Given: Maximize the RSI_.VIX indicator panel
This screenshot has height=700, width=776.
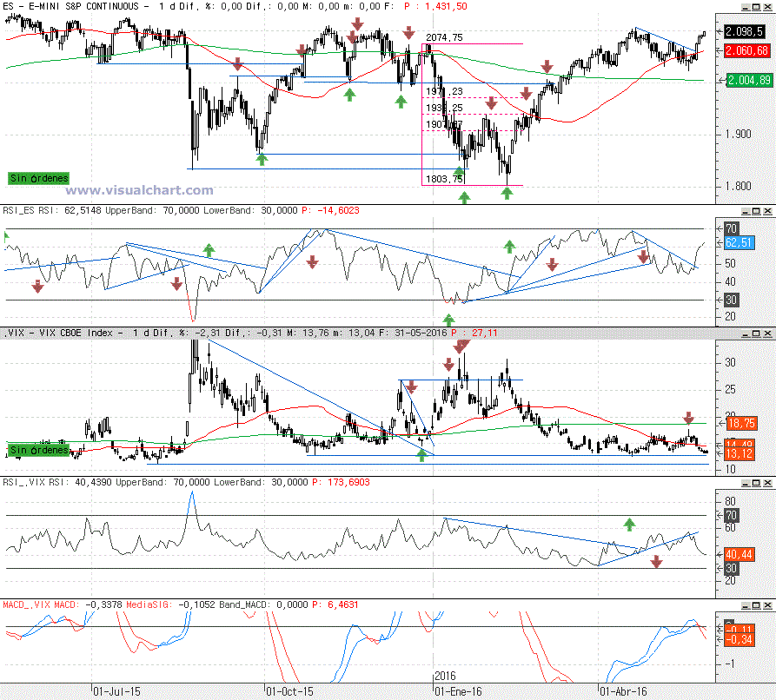Looking at the screenshot, I should point(756,483).
